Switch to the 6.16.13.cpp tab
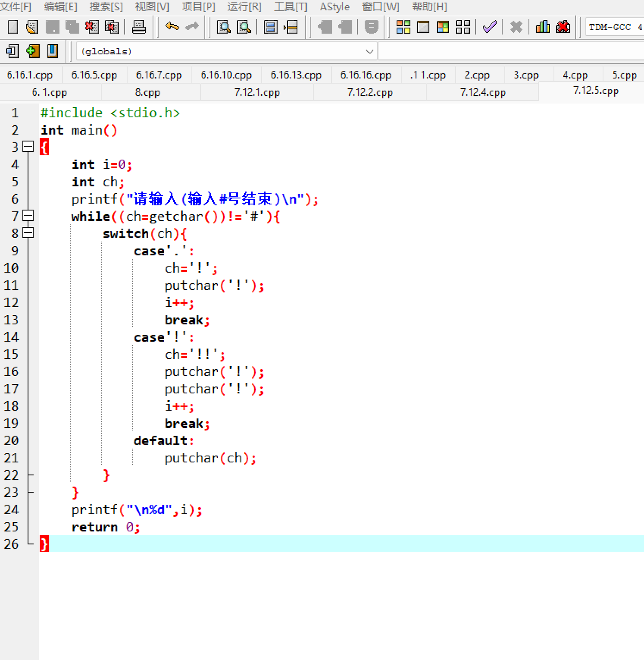Screen dimensions: 644x660 tap(296, 75)
